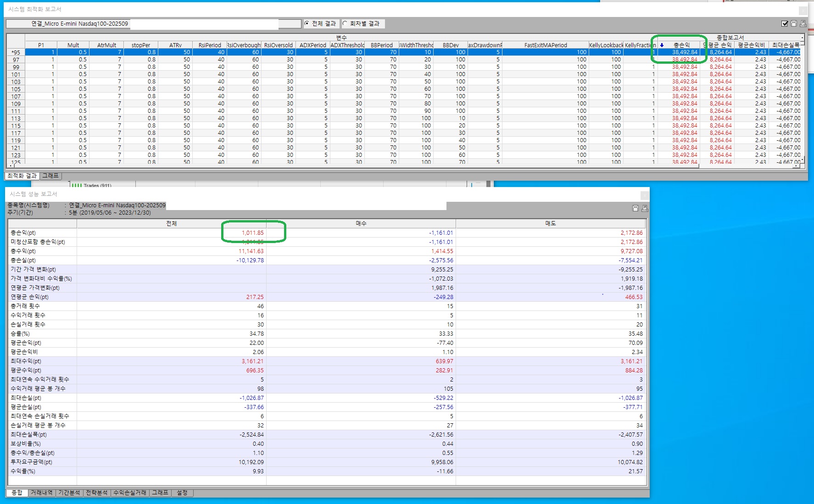Click the RsiPeriod column header
Viewport: 814px width, 504px height.
(210, 45)
